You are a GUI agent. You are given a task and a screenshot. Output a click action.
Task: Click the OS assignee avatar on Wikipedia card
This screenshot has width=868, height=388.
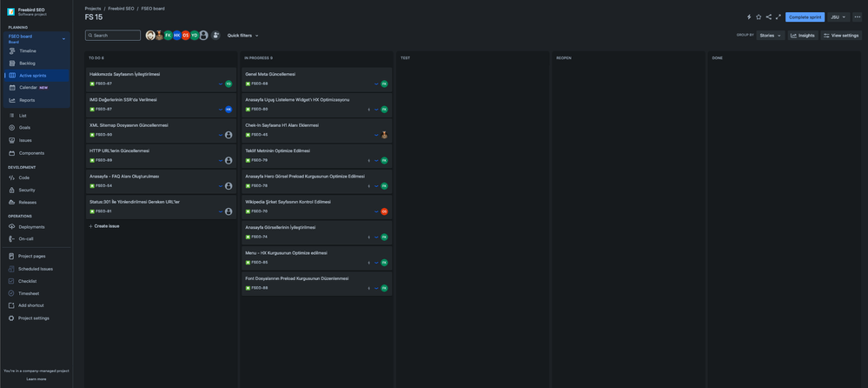pyautogui.click(x=384, y=211)
